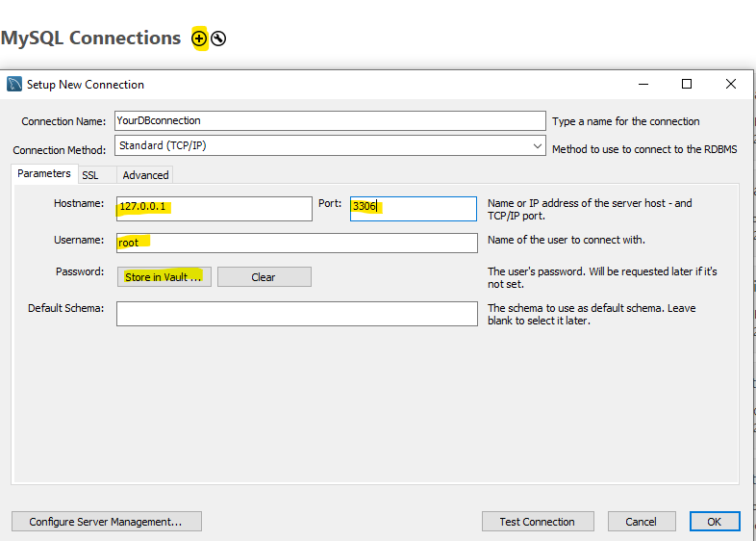Close the Setup New Connection dialog
This screenshot has height=541, width=756.
tap(731, 84)
